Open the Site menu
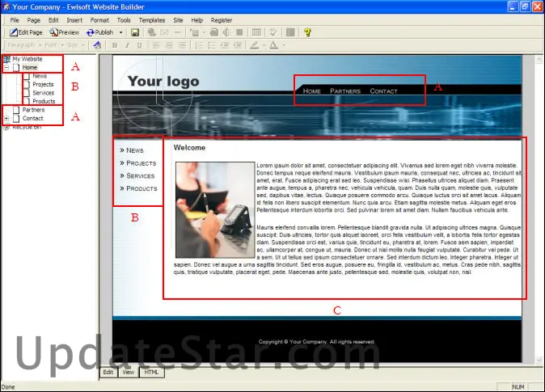The height and width of the screenshot is (392, 545). [x=178, y=20]
